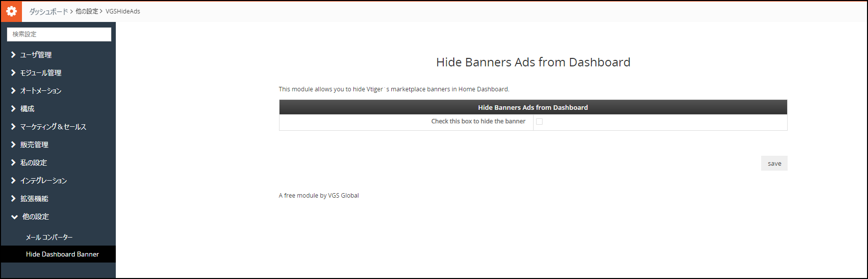The width and height of the screenshot is (868, 279).
Task: Go to ダッシュボード breadcrumb link
Action: [48, 11]
